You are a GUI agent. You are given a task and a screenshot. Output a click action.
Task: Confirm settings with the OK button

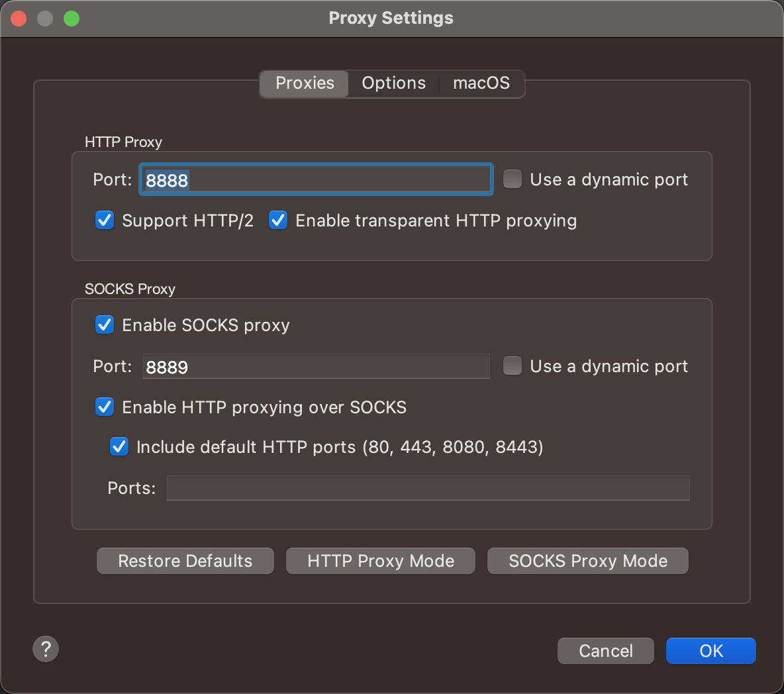(710, 651)
